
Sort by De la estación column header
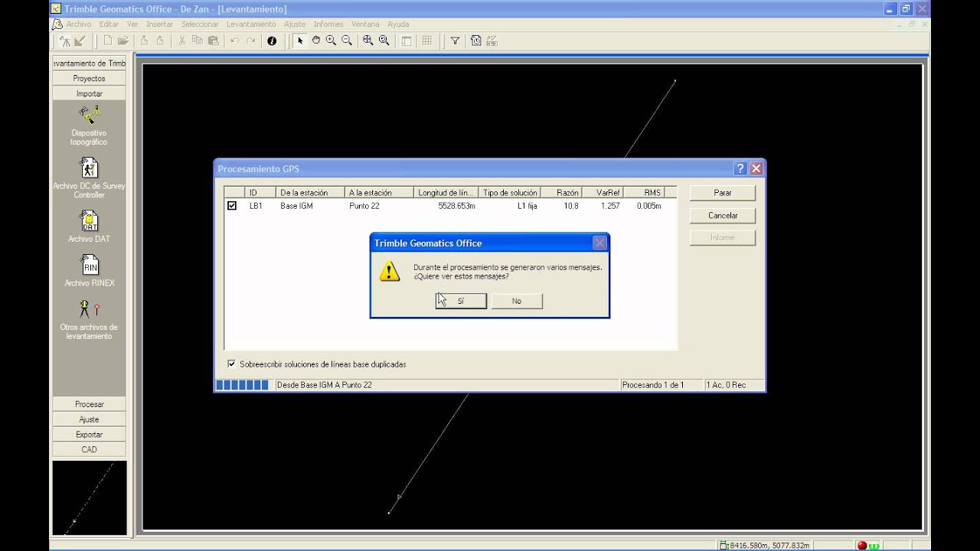(310, 193)
